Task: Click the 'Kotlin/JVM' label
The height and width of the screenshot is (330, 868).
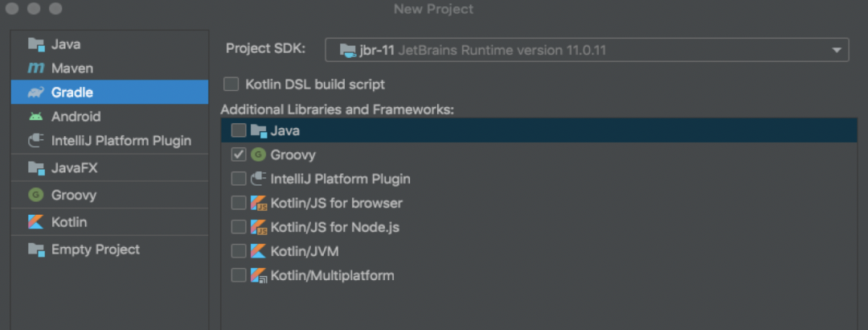Action: coord(305,251)
